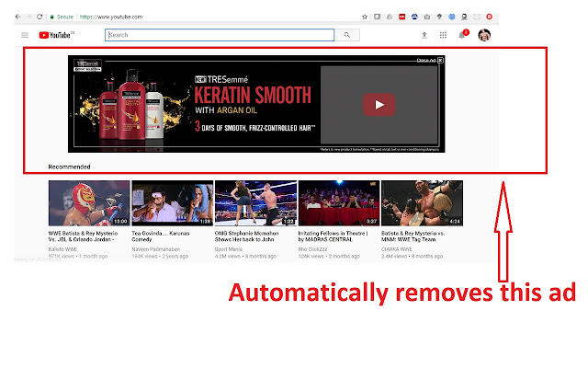
Task: Click the browser back arrow
Action: 17,17
